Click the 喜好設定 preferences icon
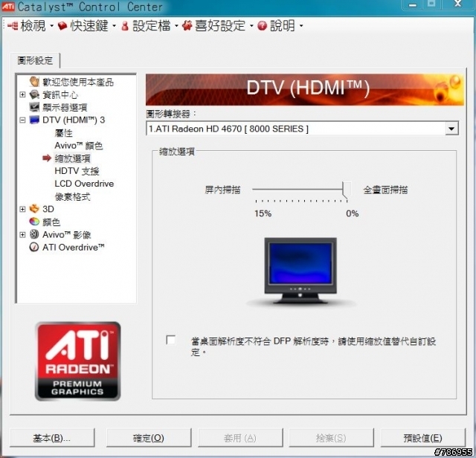 pos(187,26)
